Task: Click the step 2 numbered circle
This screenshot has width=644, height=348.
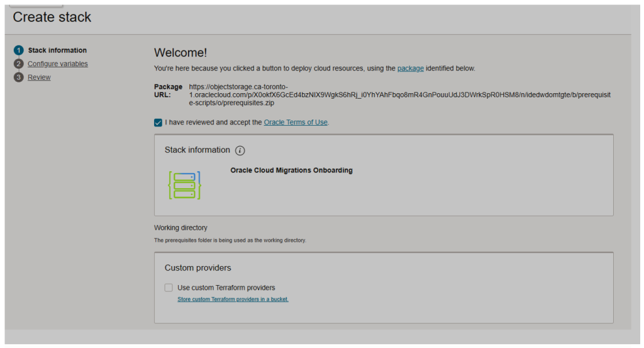Action: (18, 64)
